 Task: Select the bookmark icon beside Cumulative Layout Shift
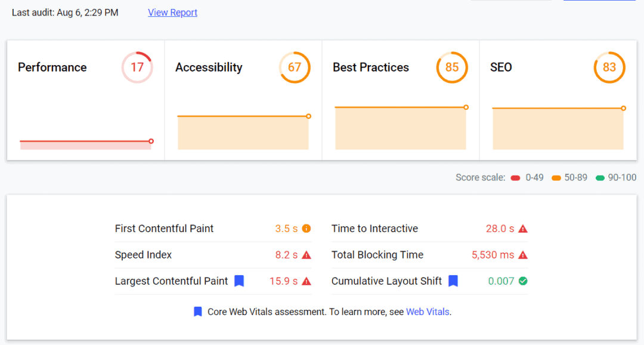(453, 281)
